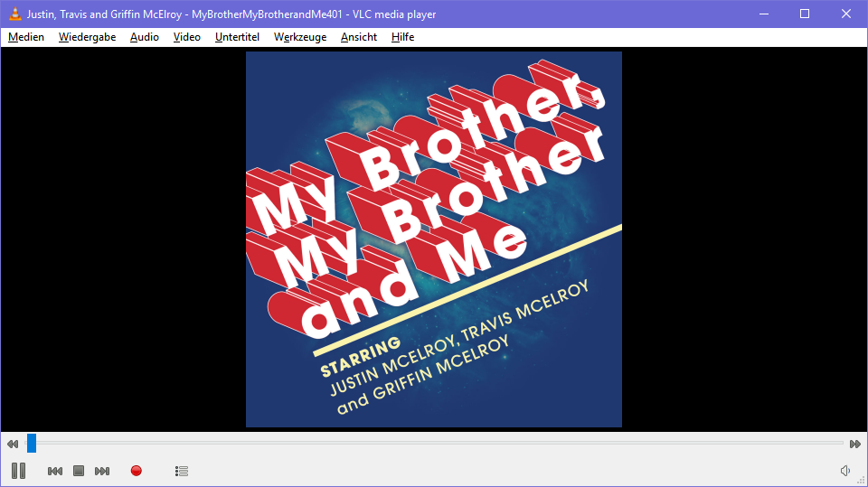
Task: Click the podcast album cover artwork
Action: (x=434, y=239)
